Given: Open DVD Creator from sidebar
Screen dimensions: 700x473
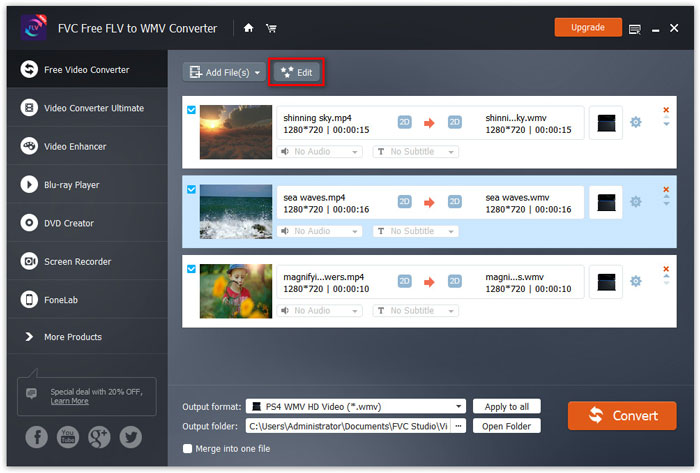Looking at the screenshot, I should (x=87, y=223).
